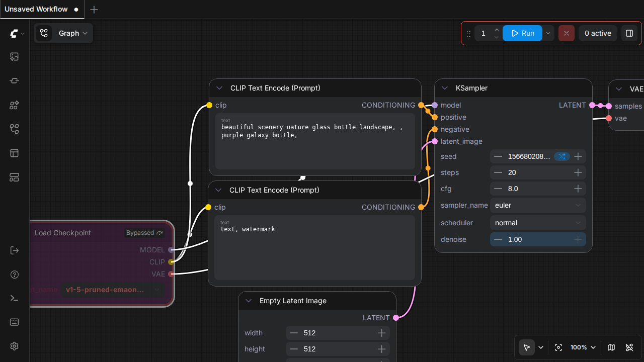The width and height of the screenshot is (644, 362).
Task: Open the scheduler normal dropdown
Action: pyautogui.click(x=537, y=223)
